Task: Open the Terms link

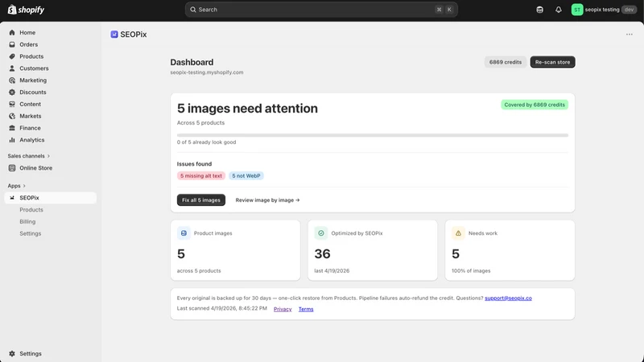Action: 306,309
